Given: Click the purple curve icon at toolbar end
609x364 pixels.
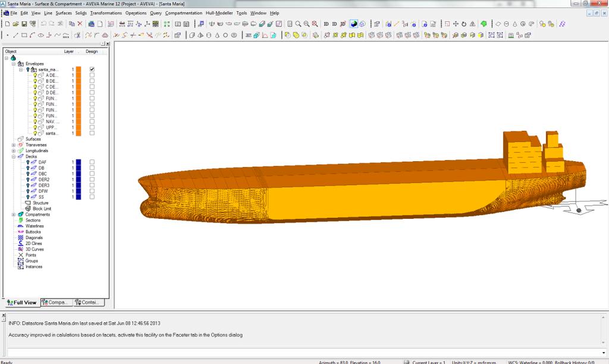Looking at the screenshot, I should (562, 24).
